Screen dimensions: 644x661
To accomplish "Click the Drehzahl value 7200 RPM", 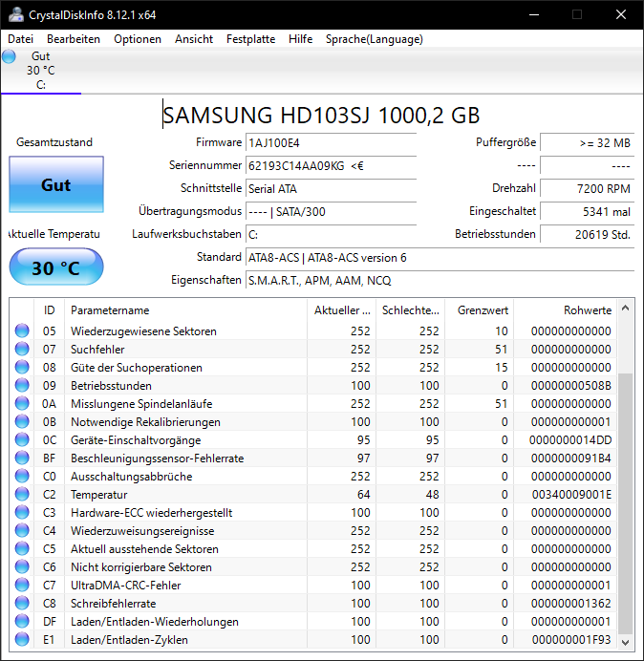I will coord(587,188).
